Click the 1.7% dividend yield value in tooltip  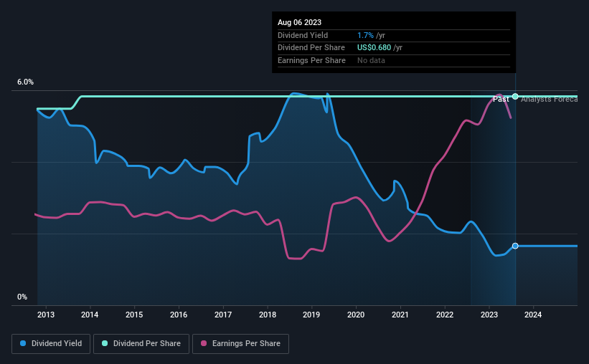tap(365, 35)
